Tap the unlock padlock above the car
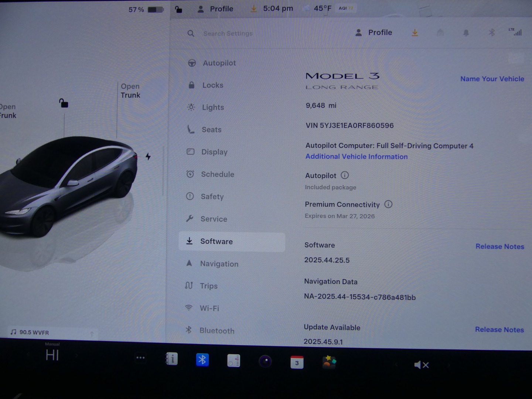 click(x=64, y=103)
